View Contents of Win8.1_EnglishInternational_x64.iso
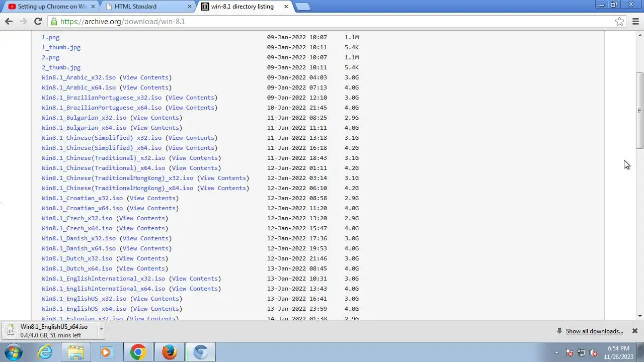This screenshot has height=362, width=644. point(195,289)
